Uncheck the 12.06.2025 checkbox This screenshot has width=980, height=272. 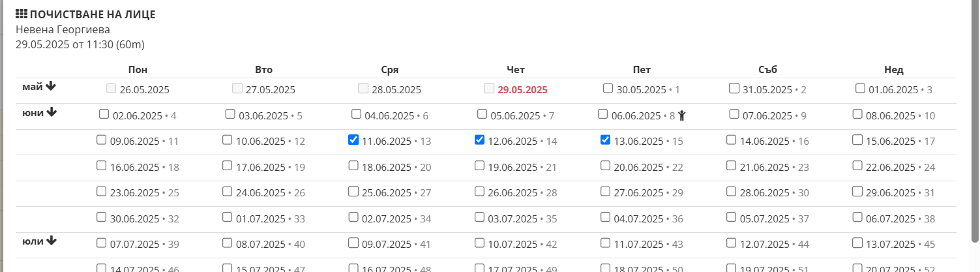[x=479, y=140]
